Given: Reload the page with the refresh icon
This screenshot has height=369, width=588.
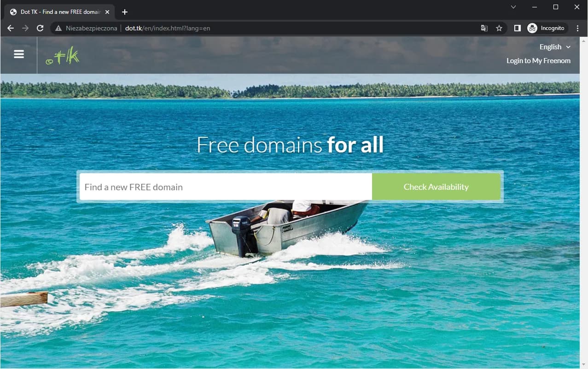Looking at the screenshot, I should click(40, 28).
